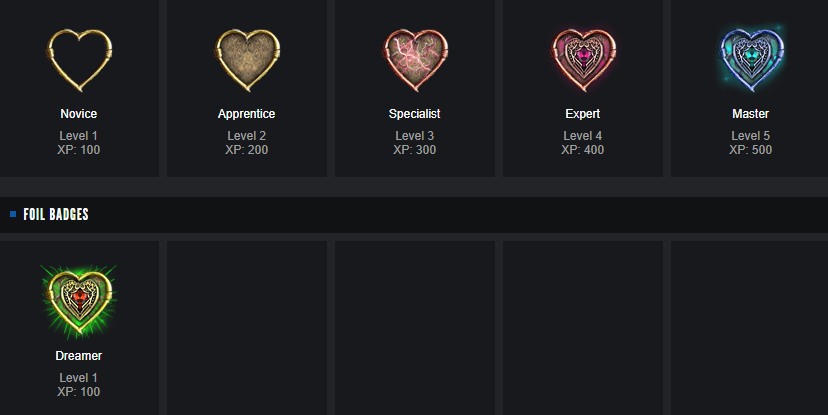Screen dimensions: 828x415
Task: Click the Specialist Level 3 text
Action: click(415, 136)
